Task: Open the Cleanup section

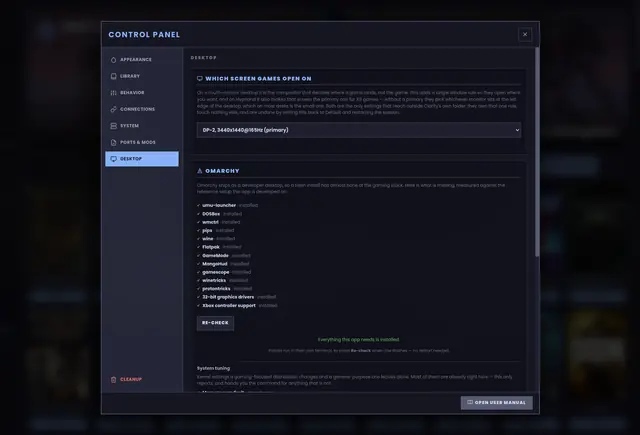Action: (142, 380)
